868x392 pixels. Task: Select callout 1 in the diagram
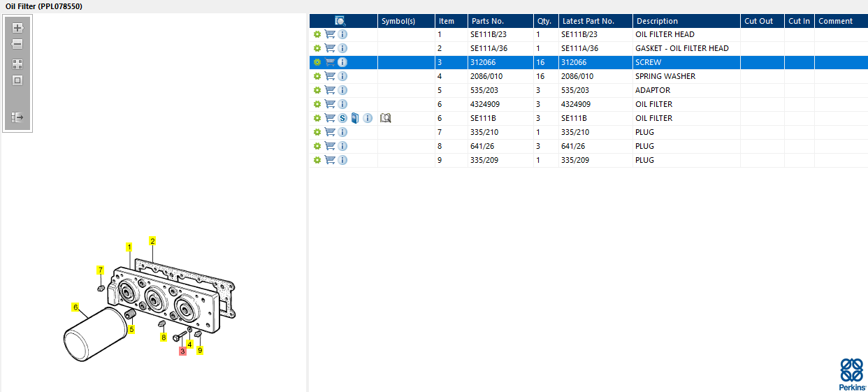point(129,247)
